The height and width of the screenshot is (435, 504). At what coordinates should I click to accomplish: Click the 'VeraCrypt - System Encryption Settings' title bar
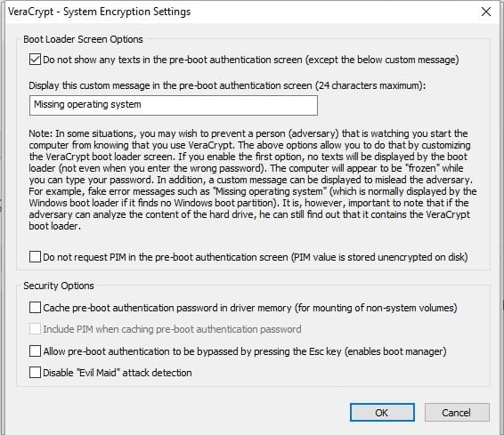pyautogui.click(x=100, y=12)
